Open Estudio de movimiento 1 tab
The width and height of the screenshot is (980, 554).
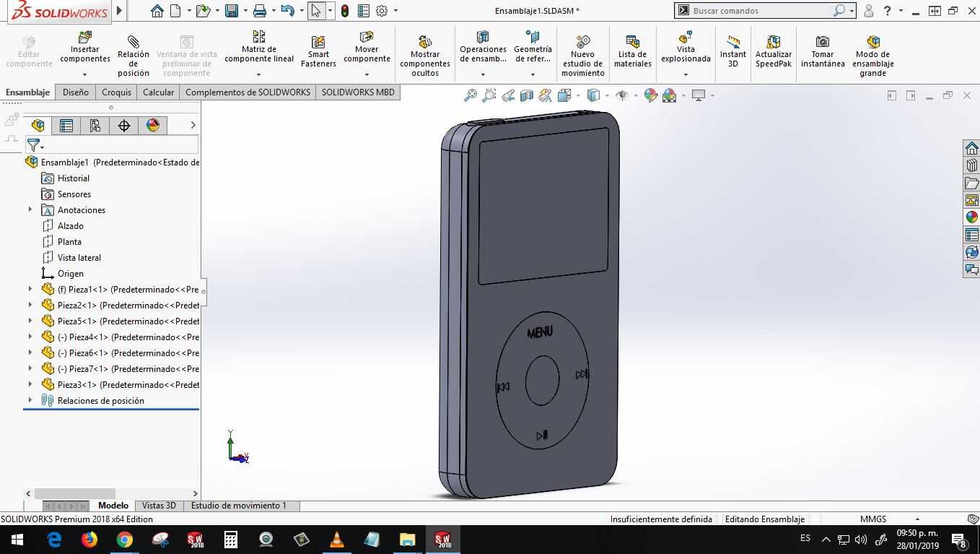click(239, 506)
